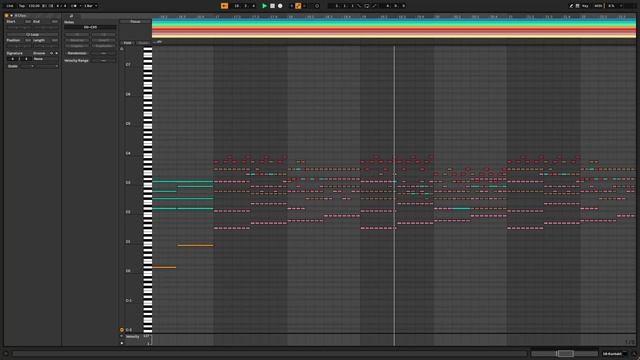The width and height of the screenshot is (640, 360).
Task: Toggle the Draw Mode pencil icon
Action: [x=571, y=6]
